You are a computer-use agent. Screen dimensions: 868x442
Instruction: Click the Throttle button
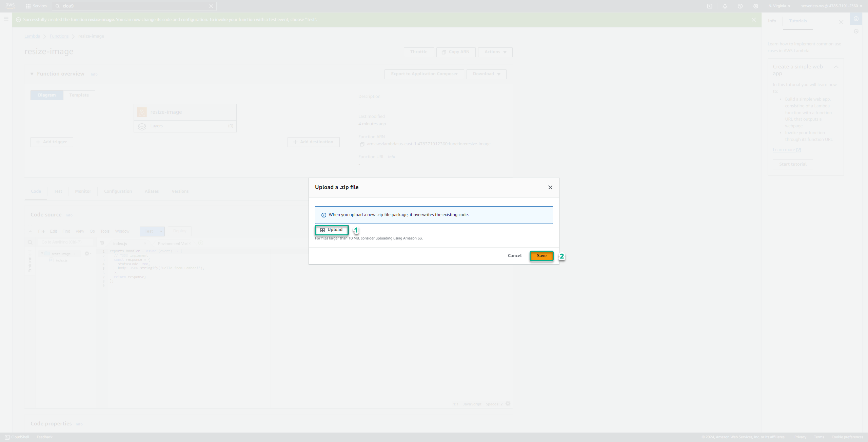419,52
